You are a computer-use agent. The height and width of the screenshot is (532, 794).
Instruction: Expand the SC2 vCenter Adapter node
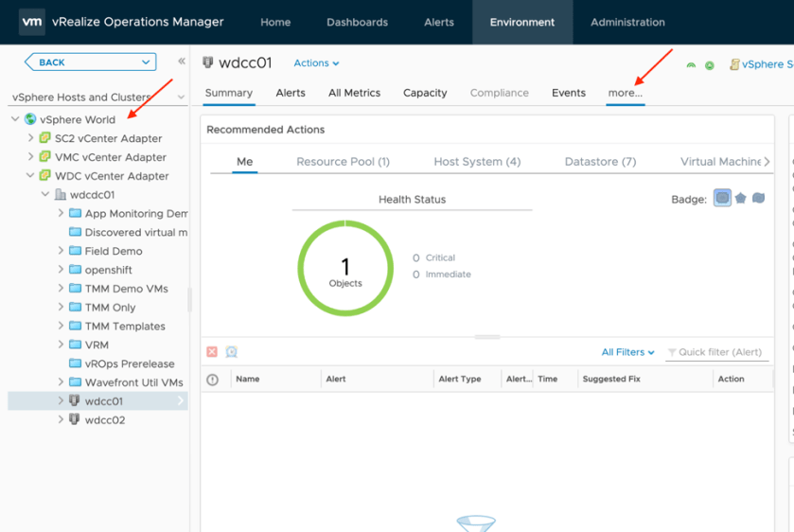(30, 138)
